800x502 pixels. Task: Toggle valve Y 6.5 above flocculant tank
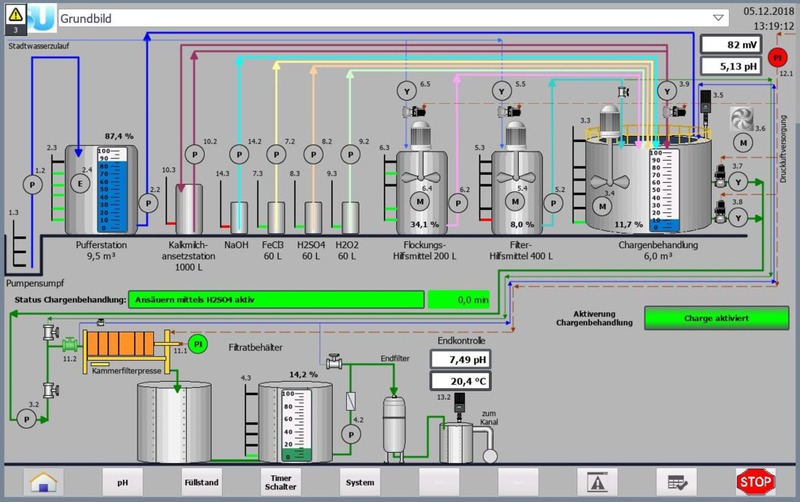point(406,91)
